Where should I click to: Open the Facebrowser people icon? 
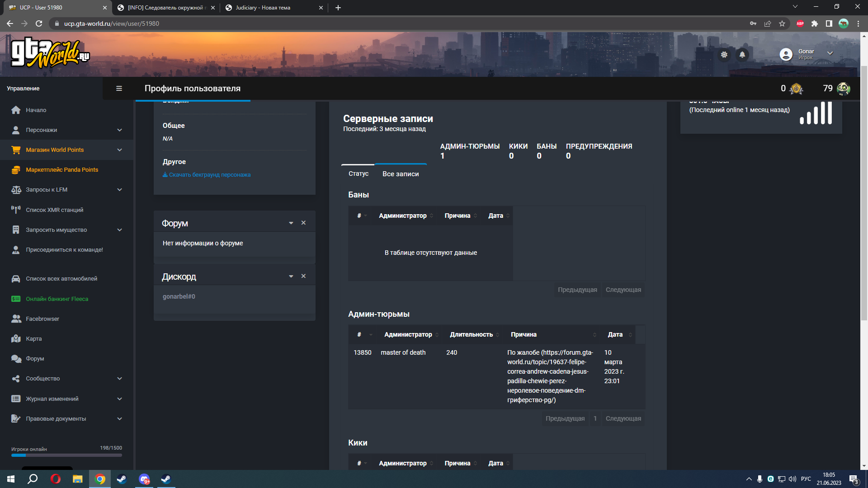(16, 319)
